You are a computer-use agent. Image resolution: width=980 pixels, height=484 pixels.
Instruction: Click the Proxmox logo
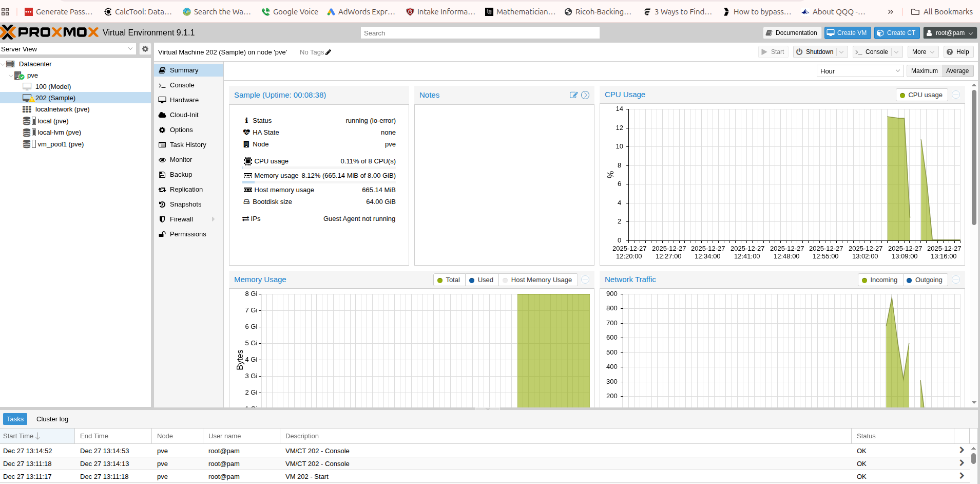point(50,32)
